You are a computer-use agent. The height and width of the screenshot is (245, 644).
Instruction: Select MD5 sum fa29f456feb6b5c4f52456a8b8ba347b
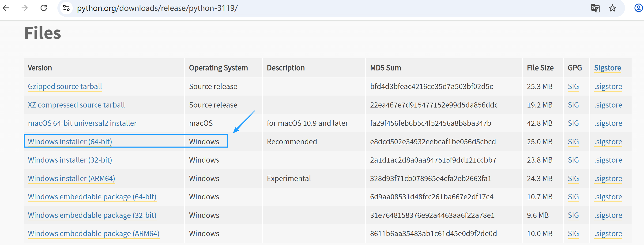tap(430, 123)
